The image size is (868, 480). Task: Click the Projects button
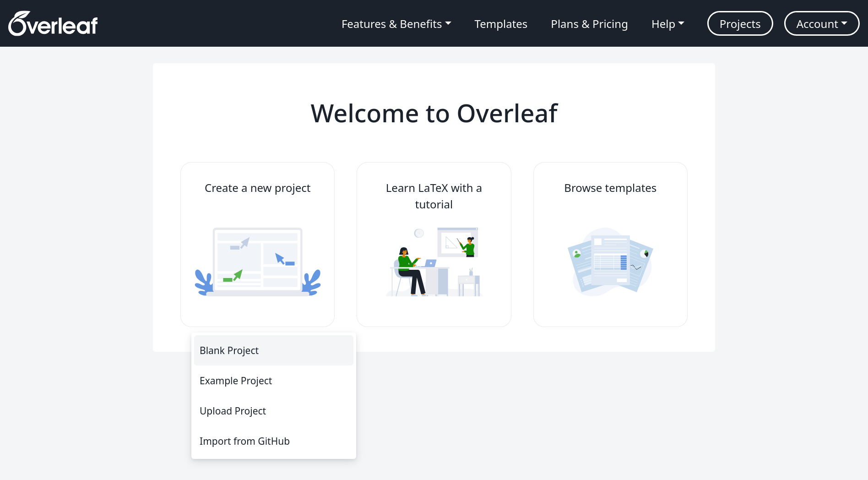(740, 23)
